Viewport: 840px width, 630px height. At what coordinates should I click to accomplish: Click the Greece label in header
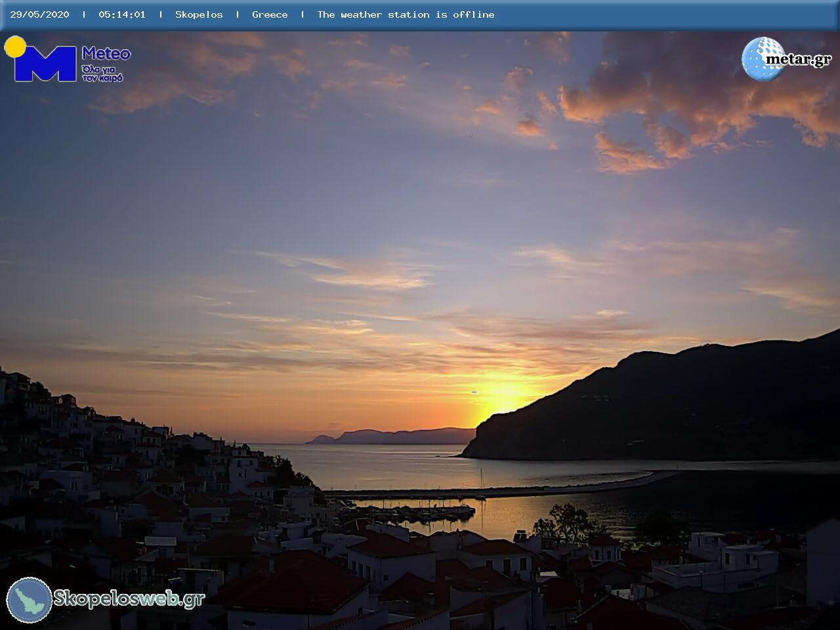(x=270, y=14)
